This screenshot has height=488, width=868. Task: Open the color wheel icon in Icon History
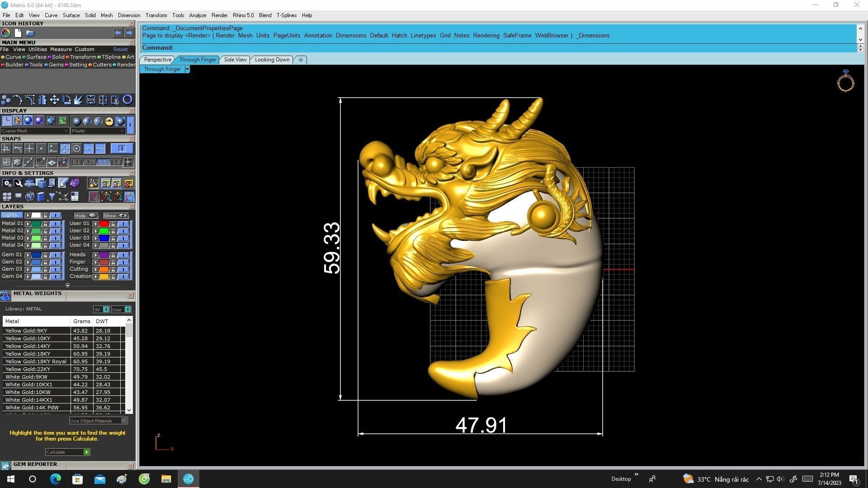(6, 33)
